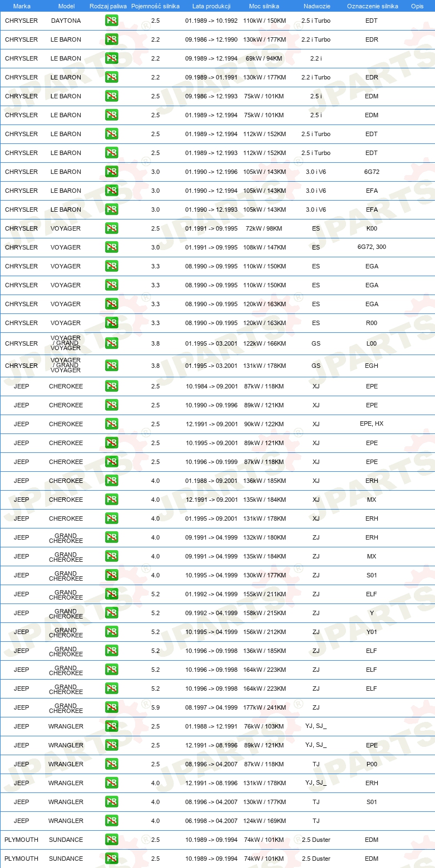Click the fuel icon in the Grand Voyager EGH row
This screenshot has height=868, width=435.
pyautogui.click(x=111, y=366)
